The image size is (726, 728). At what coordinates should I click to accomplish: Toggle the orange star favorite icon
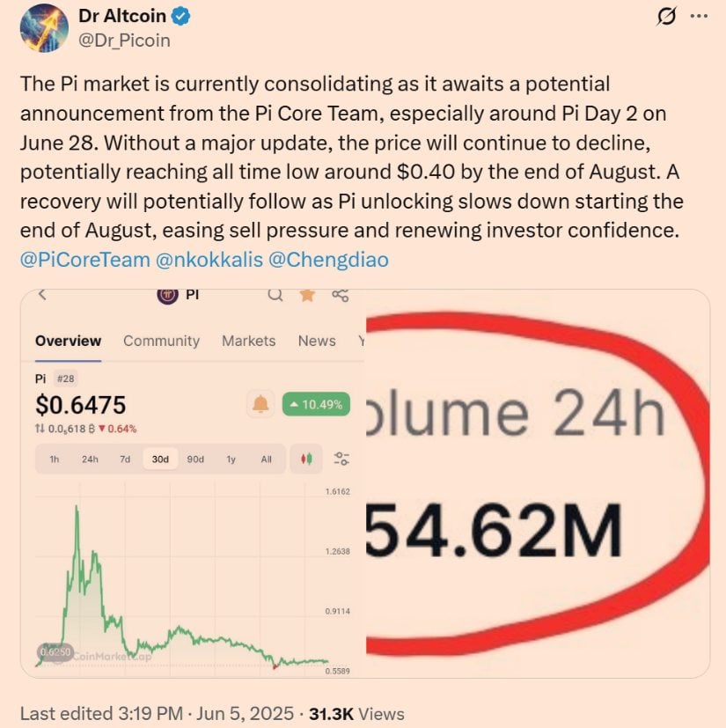(x=307, y=295)
